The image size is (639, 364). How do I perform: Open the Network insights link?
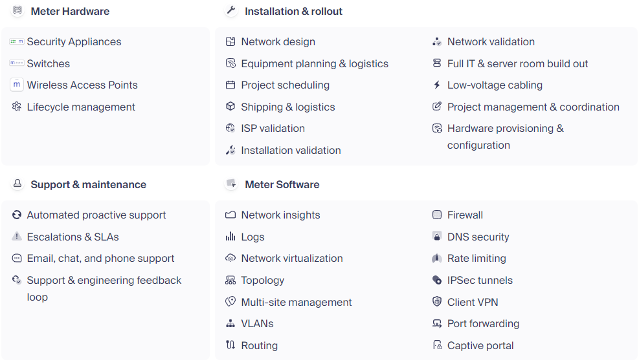point(281,215)
